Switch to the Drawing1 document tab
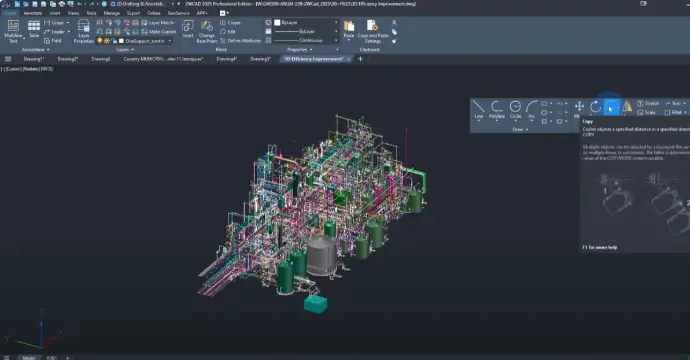Image resolution: width=690 pixels, height=360 pixels. (33, 59)
